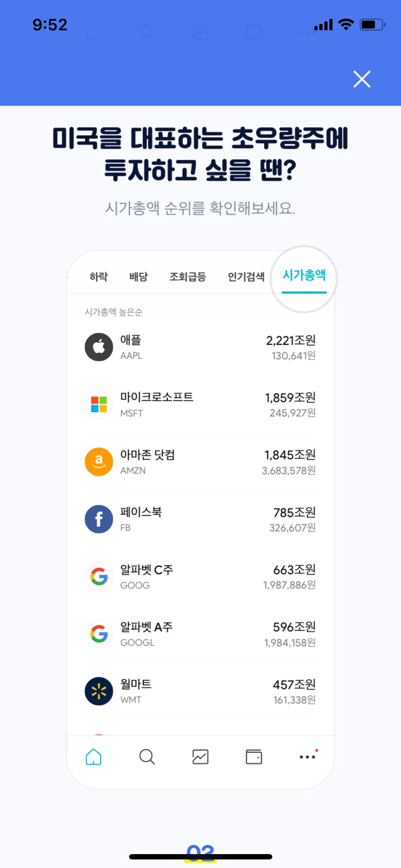Viewport: 401px width, 868px height.
Task: Open the chart icon in bottom navigation
Action: click(200, 756)
